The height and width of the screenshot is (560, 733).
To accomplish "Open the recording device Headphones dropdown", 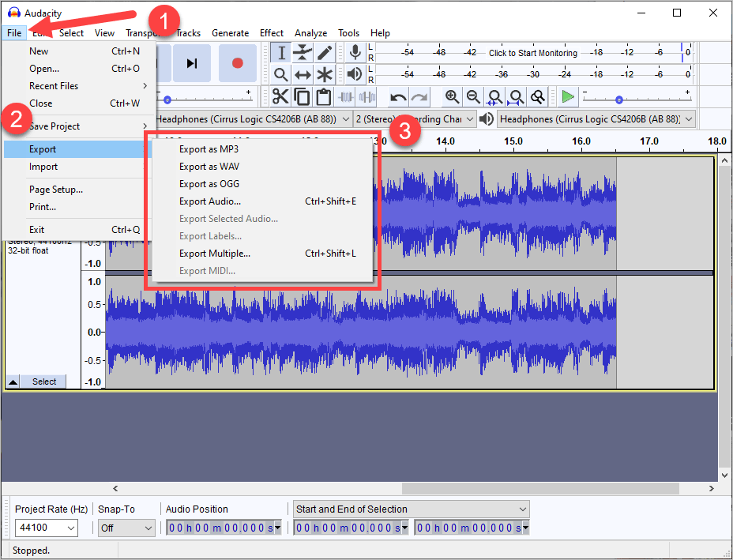I will point(346,119).
